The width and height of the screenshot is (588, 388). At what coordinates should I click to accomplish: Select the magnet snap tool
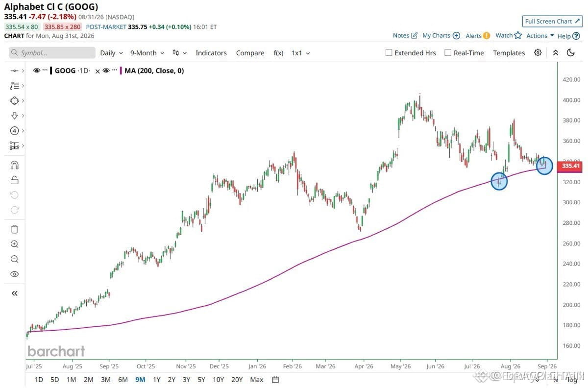click(14, 165)
